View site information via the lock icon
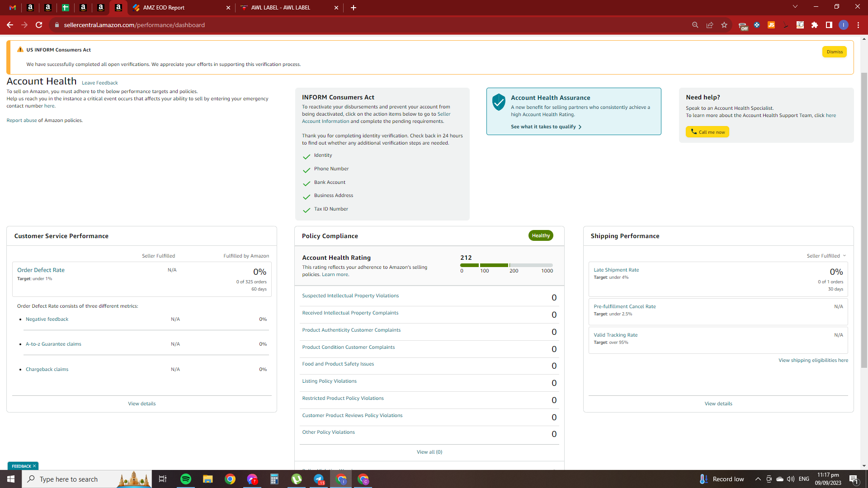This screenshot has height=488, width=868. click(x=57, y=25)
